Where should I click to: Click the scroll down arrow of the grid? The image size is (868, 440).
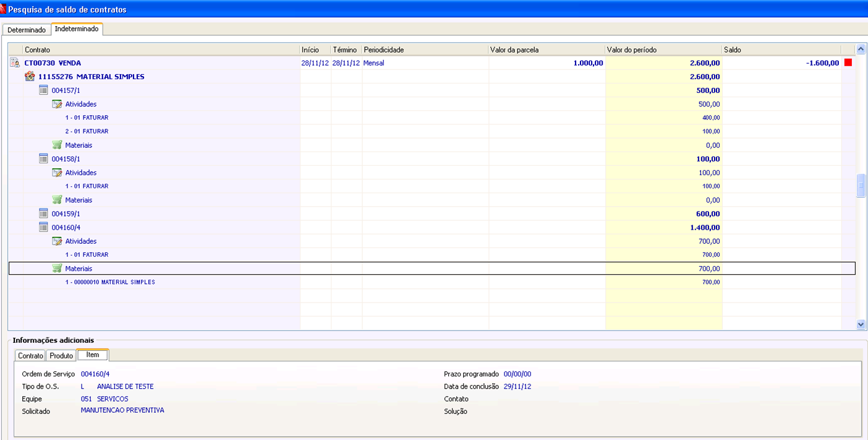861,324
